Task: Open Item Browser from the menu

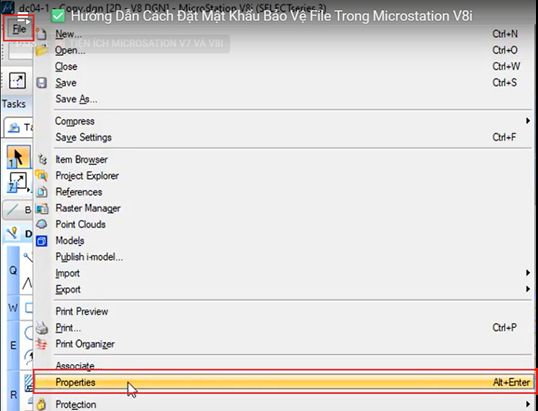Action: click(x=283, y=160)
